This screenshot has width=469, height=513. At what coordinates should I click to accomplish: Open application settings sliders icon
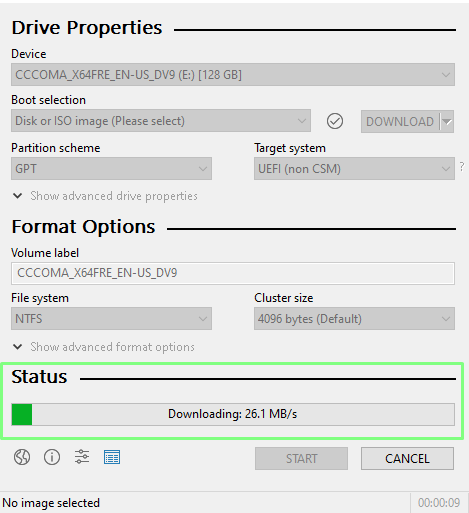click(82, 457)
